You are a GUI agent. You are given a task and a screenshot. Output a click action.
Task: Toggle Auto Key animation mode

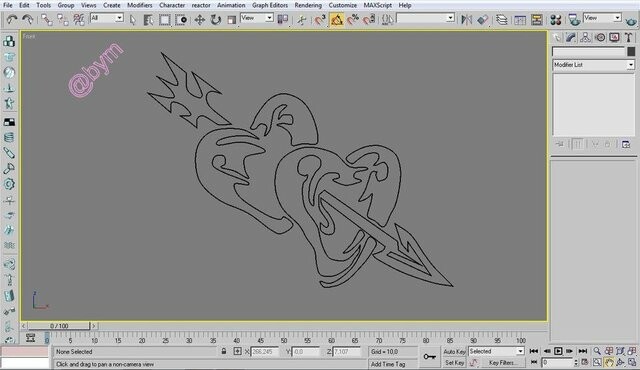(454, 352)
